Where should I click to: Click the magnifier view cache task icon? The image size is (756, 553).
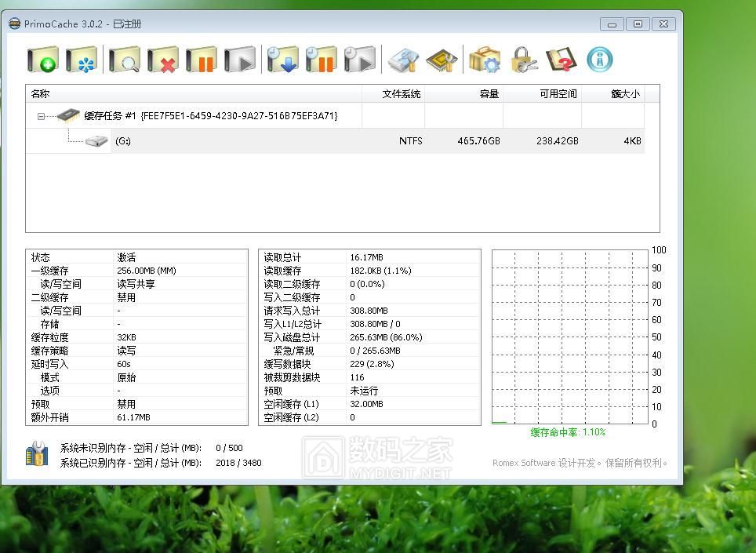124,60
